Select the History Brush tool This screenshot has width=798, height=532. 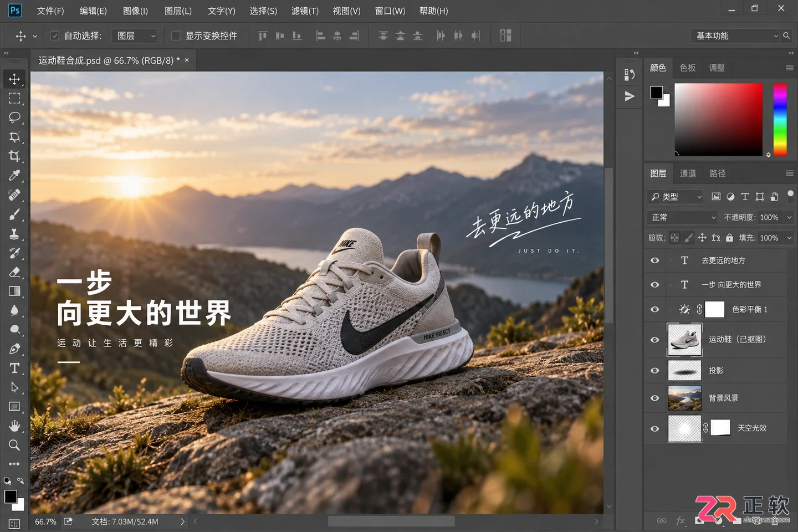14,253
